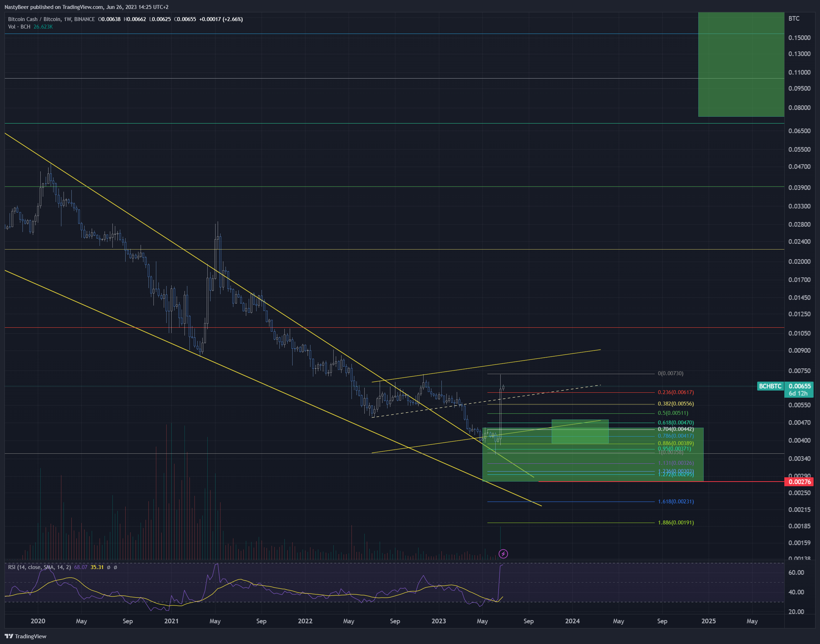Click the 2025 label on time axis

click(708, 621)
